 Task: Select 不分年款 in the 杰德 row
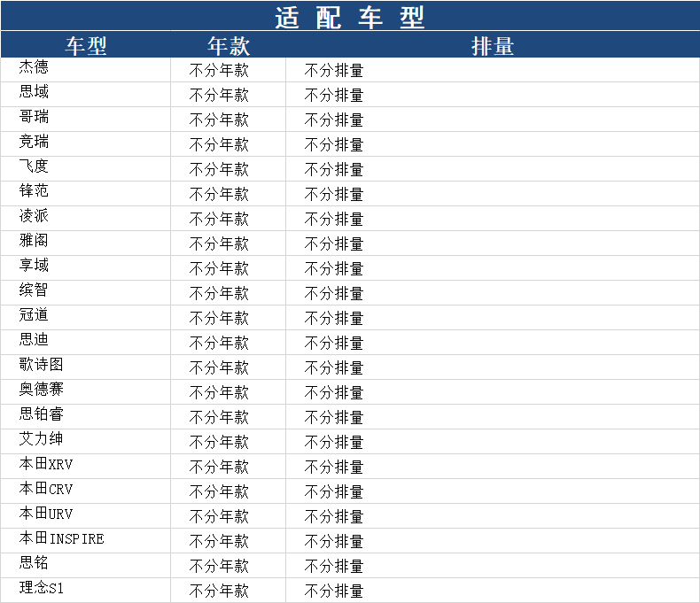point(219,71)
